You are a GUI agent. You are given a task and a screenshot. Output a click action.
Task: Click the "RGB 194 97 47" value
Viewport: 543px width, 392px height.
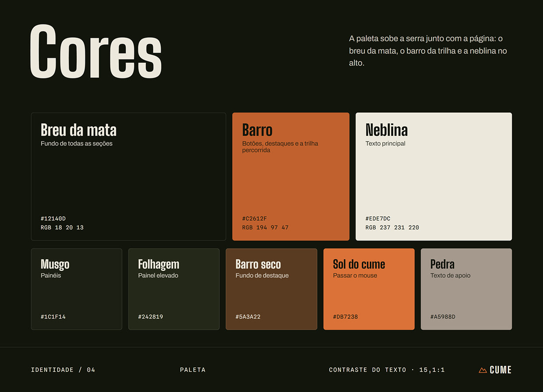point(265,228)
